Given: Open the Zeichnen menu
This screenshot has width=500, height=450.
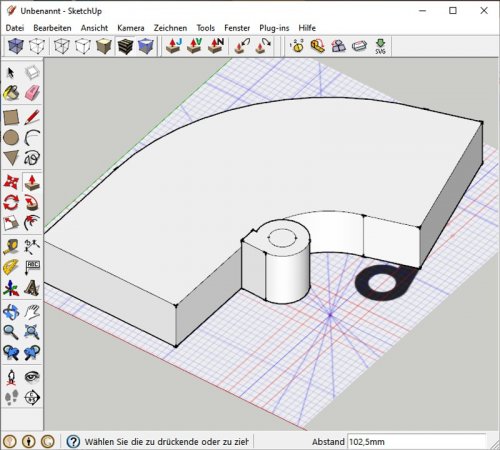Looking at the screenshot, I should (x=170, y=28).
